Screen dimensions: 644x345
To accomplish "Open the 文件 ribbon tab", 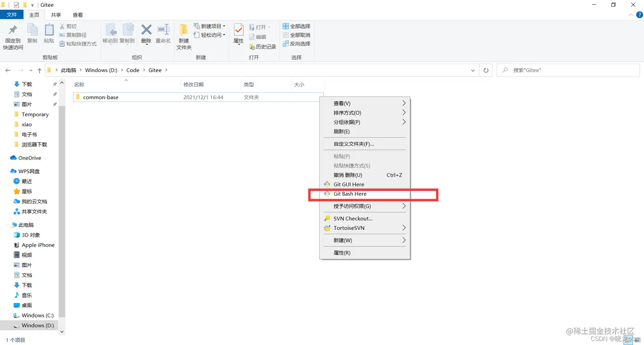I will 12,14.
